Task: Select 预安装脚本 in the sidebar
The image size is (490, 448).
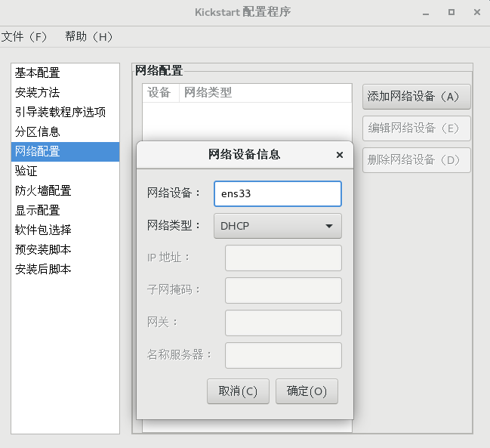Action: click(66, 250)
